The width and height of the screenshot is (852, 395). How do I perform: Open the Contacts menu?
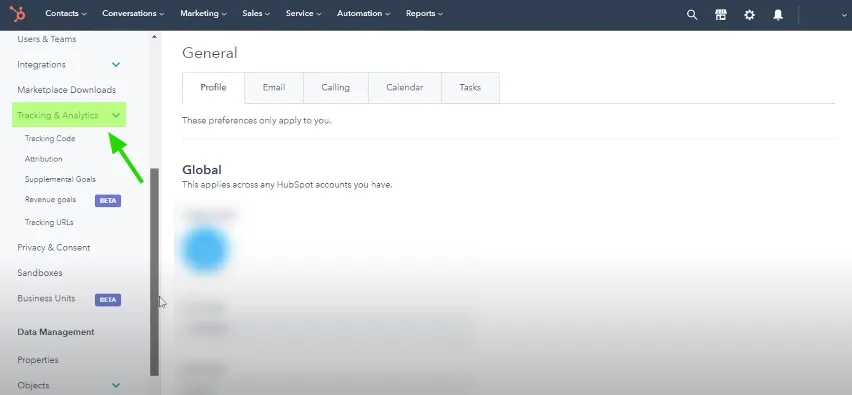click(x=66, y=14)
